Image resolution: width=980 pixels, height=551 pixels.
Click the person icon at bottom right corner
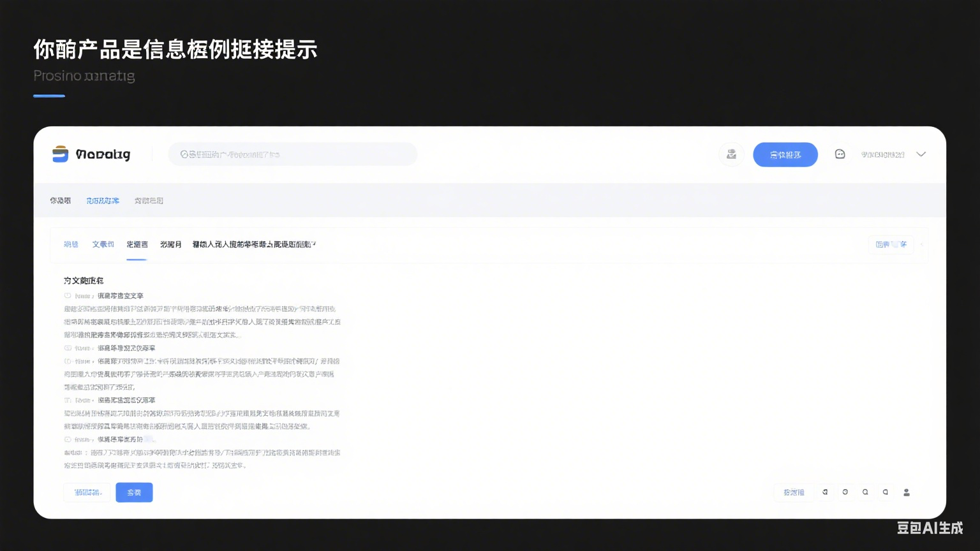click(906, 492)
